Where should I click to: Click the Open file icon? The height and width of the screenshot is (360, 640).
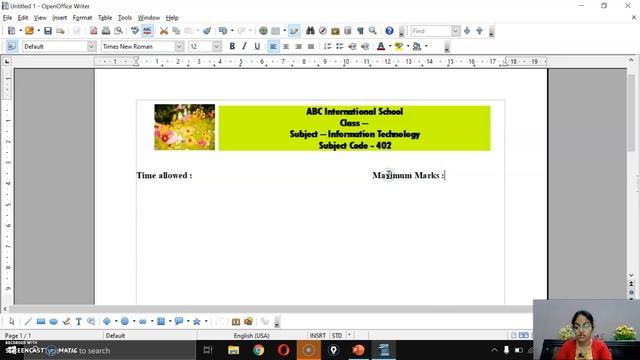pos(29,31)
